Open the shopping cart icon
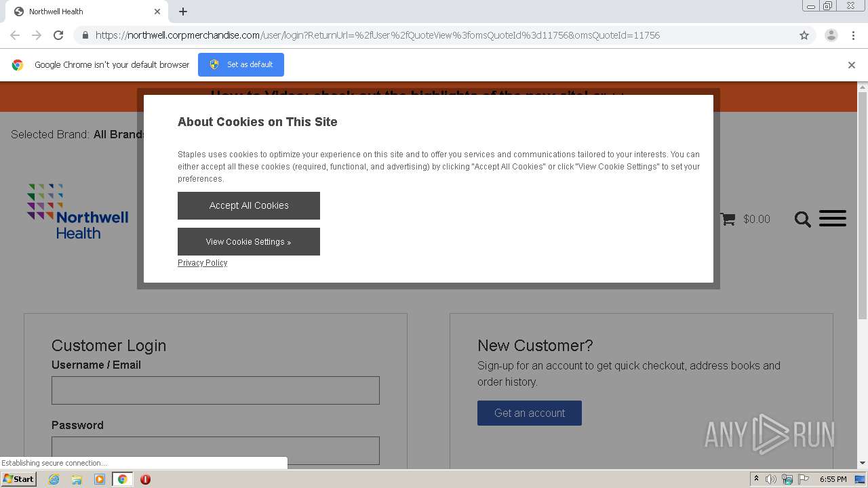Viewport: 868px width, 488px height. 728,219
